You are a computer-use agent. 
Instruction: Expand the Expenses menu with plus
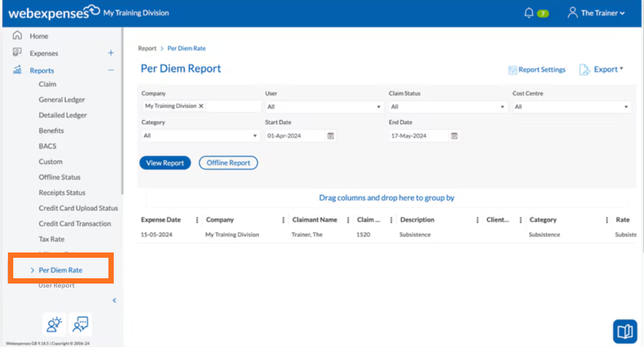click(x=111, y=53)
